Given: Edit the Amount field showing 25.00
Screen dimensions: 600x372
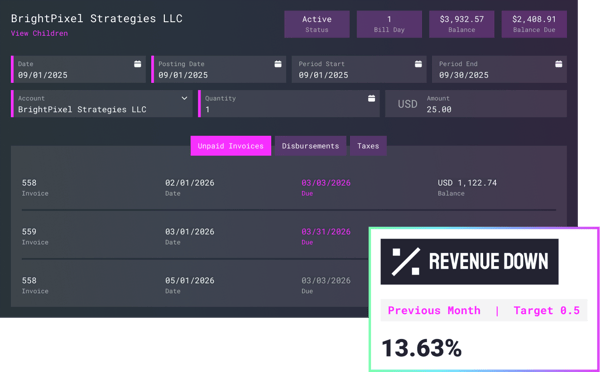Looking at the screenshot, I should pos(476,104).
